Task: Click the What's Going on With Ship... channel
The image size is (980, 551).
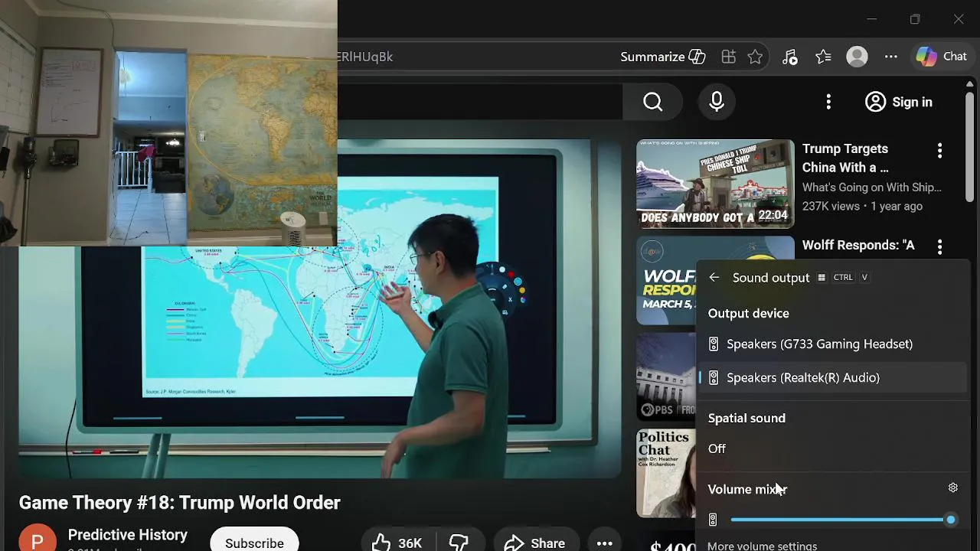Action: coord(871,187)
